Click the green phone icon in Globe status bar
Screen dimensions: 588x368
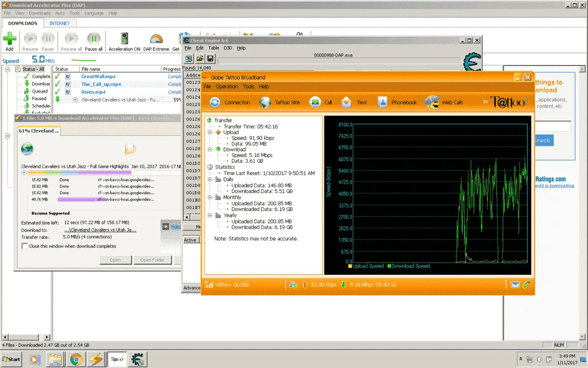527,285
